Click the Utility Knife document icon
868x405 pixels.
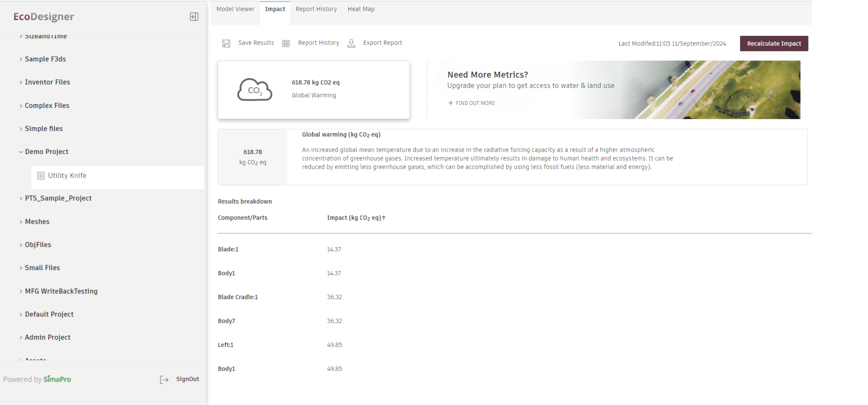pos(41,176)
